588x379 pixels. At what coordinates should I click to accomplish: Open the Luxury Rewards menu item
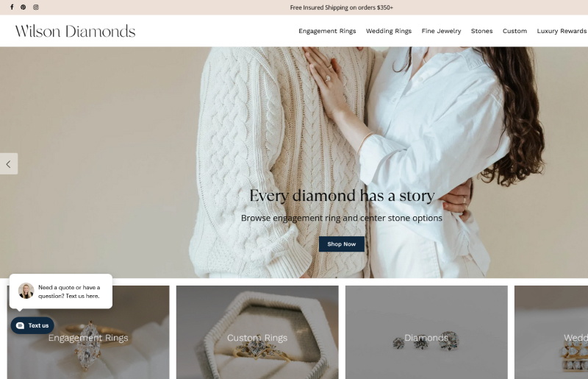click(562, 31)
